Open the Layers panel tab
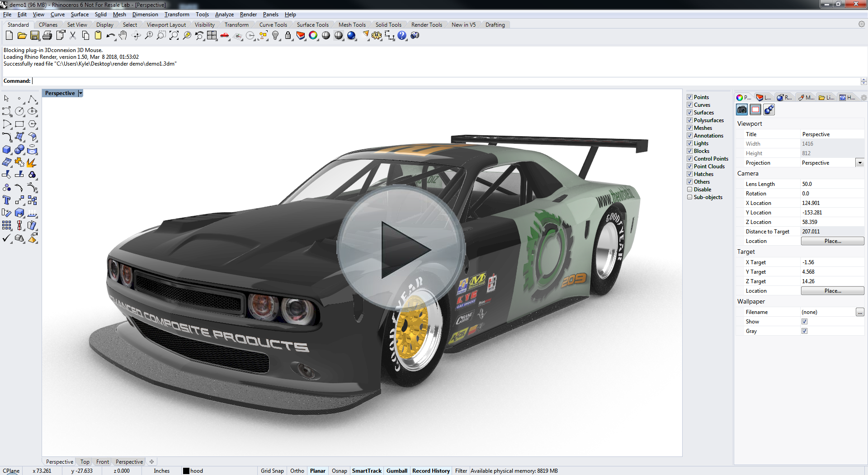Screen dimensions: 868x475 tap(764, 97)
